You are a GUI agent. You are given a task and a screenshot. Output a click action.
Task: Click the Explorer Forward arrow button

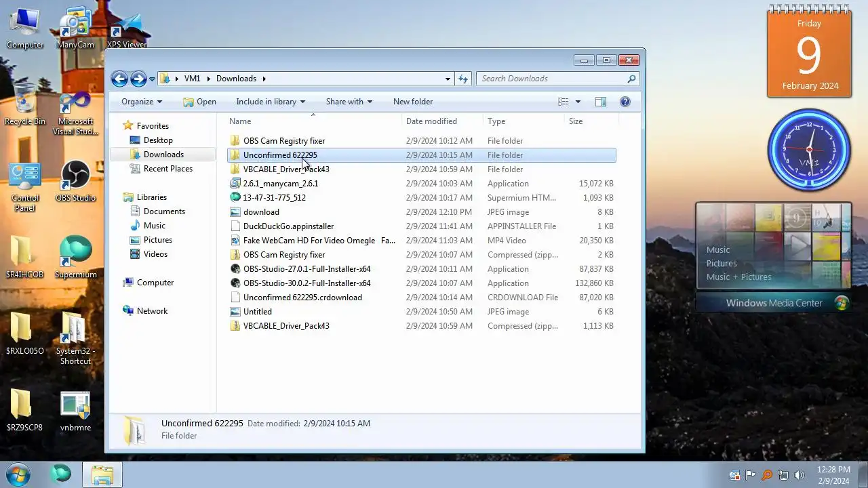[138, 79]
